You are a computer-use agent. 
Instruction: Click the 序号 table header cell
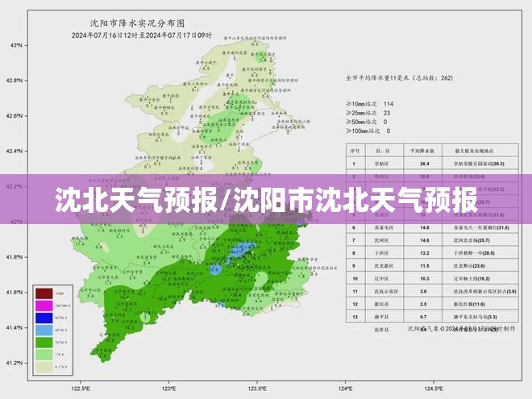point(355,151)
